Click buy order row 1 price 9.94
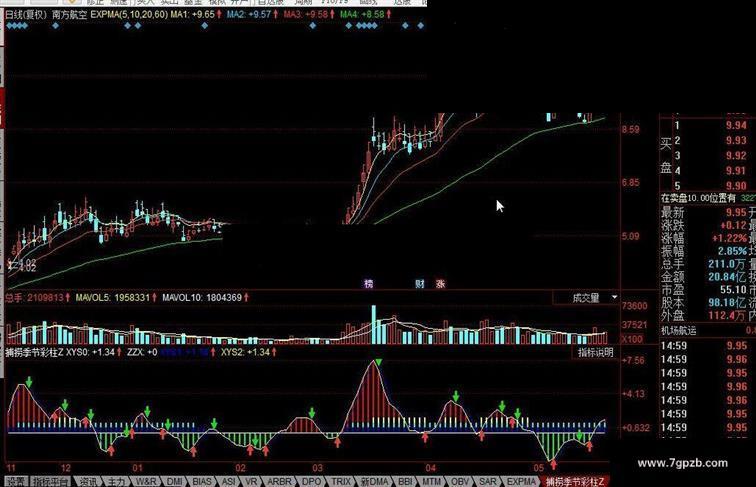This screenshot has height=487, width=756. point(736,126)
